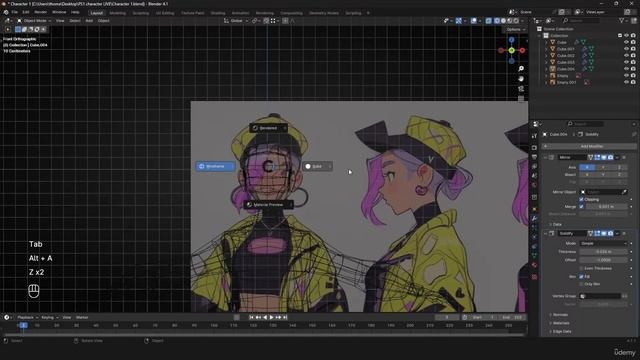This screenshot has height=360, width=640.
Task: Open the Object properties orange square tab
Action: [x=534, y=209]
